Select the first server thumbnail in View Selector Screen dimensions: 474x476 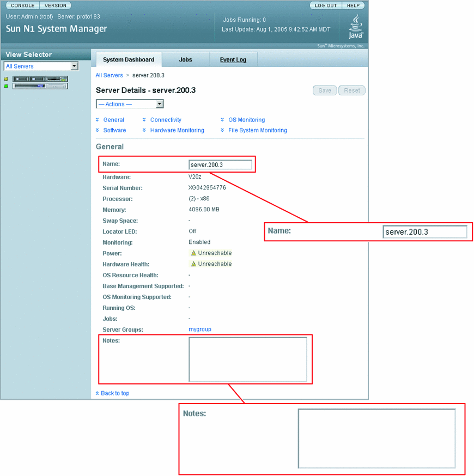[x=40, y=79]
